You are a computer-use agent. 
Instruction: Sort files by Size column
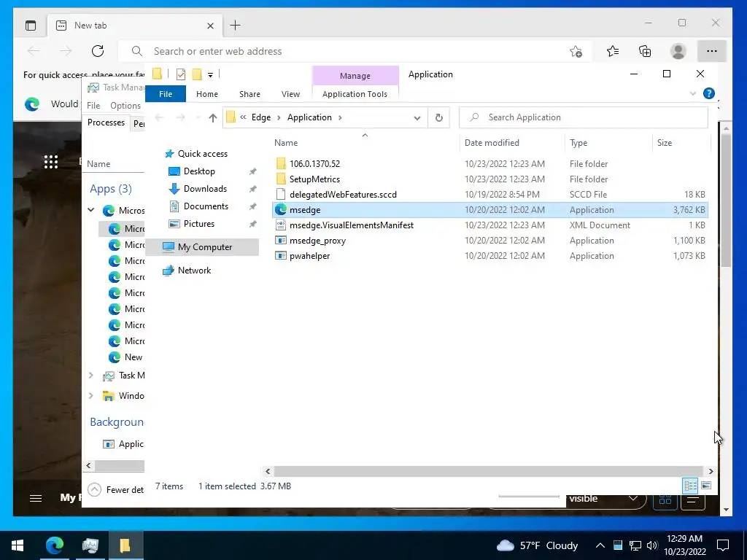(681, 142)
